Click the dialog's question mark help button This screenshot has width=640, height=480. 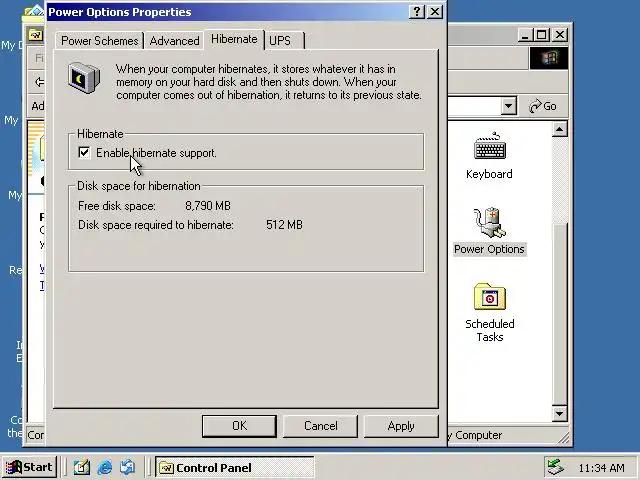(417, 12)
